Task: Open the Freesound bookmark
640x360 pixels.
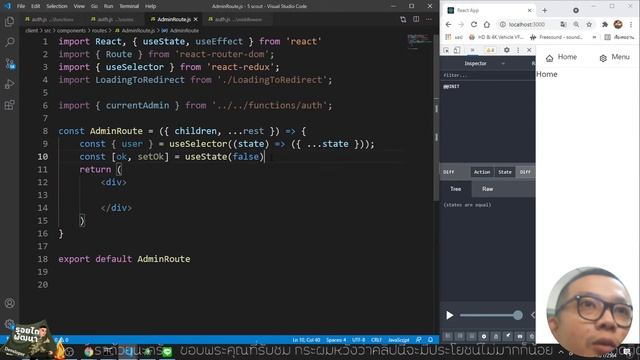Action: click(556, 37)
